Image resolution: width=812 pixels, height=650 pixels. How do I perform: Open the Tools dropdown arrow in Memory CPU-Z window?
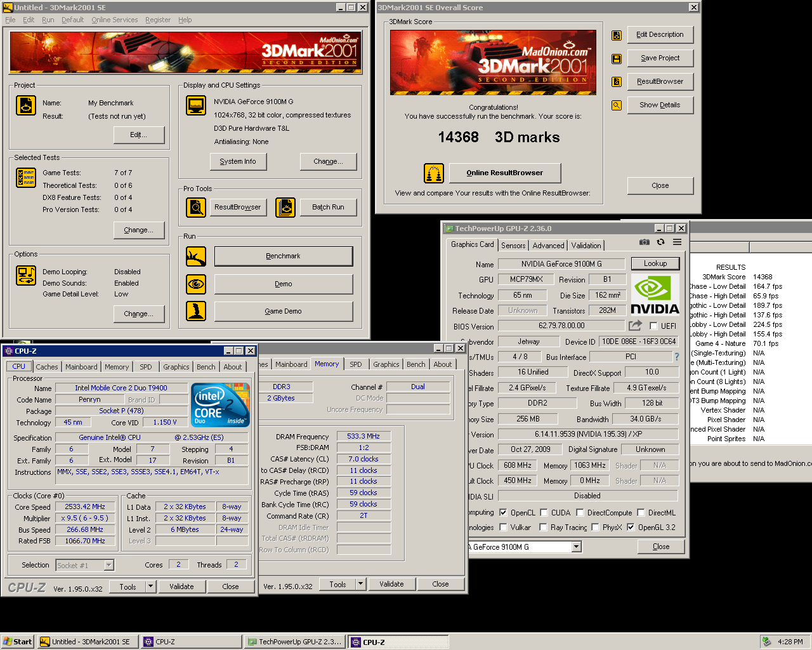(361, 584)
